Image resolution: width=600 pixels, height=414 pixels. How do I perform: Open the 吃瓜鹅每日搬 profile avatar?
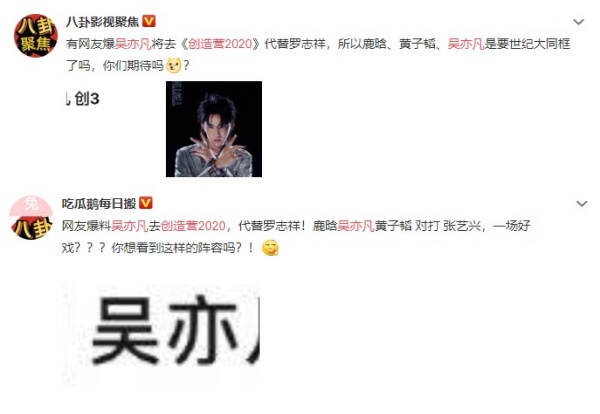pyautogui.click(x=31, y=217)
